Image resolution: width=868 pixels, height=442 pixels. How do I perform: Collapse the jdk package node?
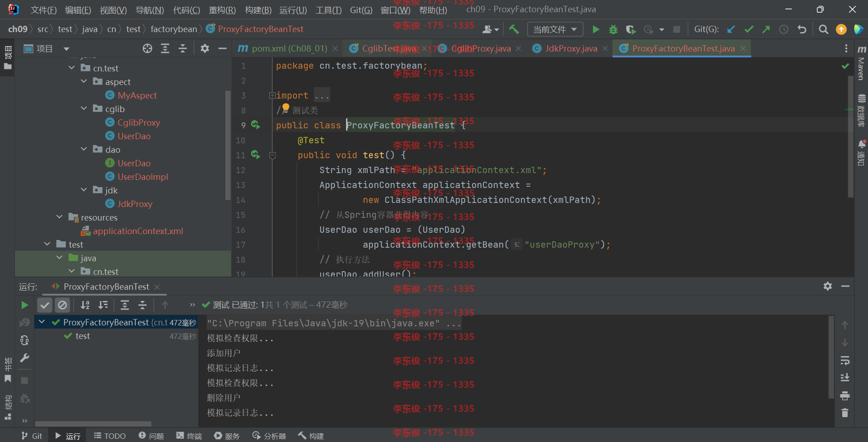84,190
